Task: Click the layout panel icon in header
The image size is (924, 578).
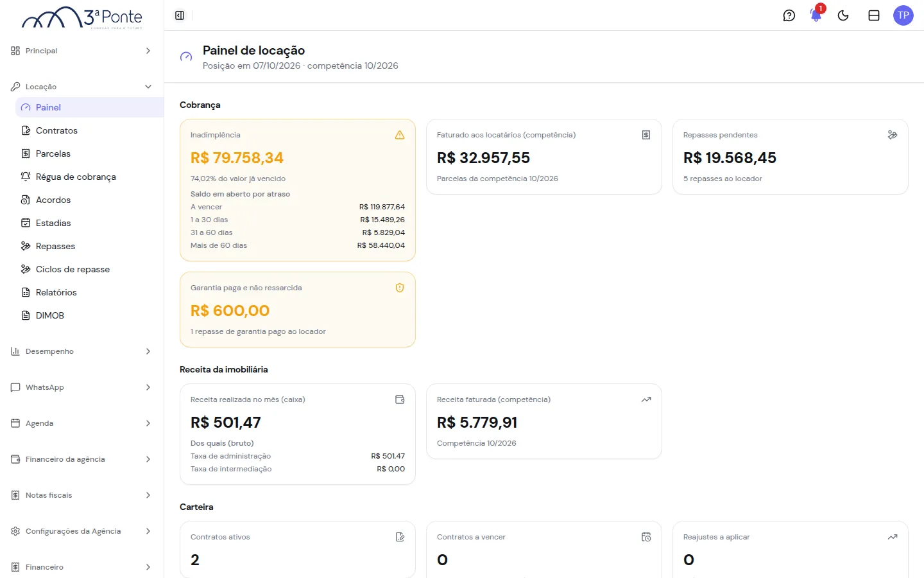Action: (874, 15)
